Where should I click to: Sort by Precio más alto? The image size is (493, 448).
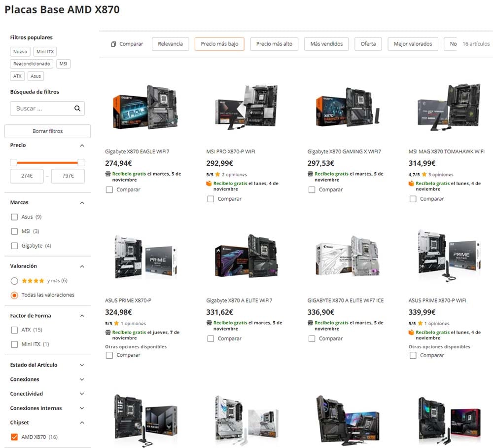coord(274,44)
